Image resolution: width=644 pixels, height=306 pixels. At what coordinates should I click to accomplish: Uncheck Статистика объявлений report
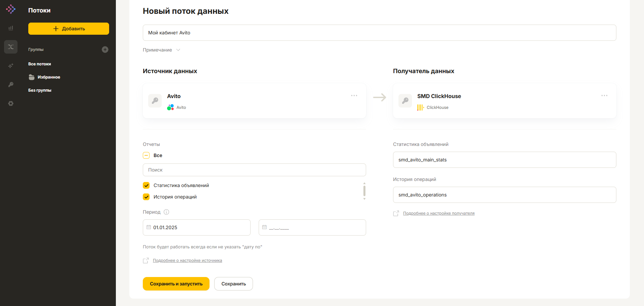(x=146, y=185)
